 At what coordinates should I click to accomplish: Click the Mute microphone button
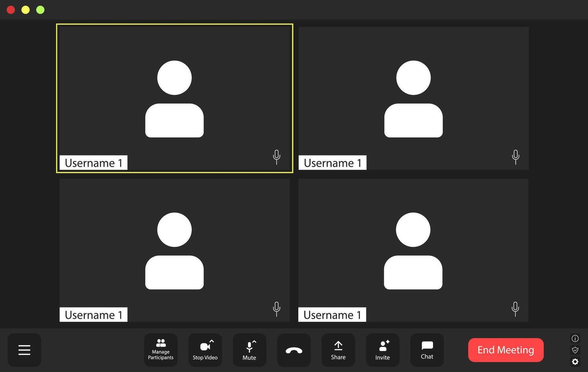point(249,350)
